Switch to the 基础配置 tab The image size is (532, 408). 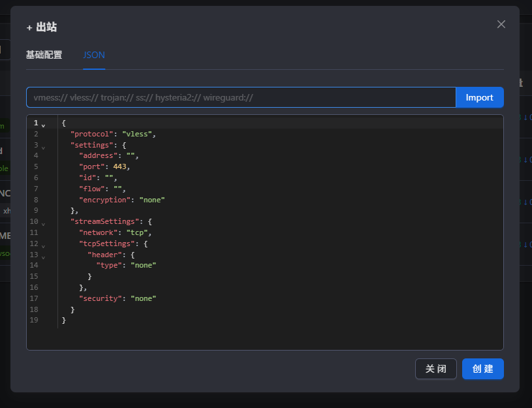pyautogui.click(x=44, y=55)
